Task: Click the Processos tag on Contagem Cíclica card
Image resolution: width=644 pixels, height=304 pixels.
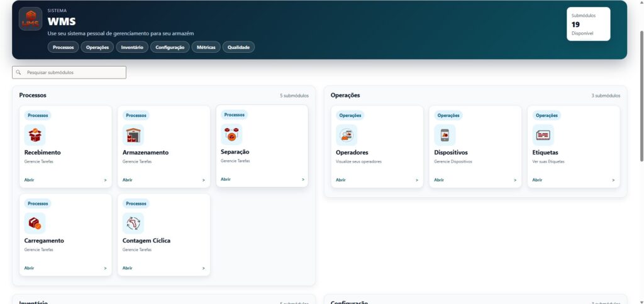Action: 136,204
